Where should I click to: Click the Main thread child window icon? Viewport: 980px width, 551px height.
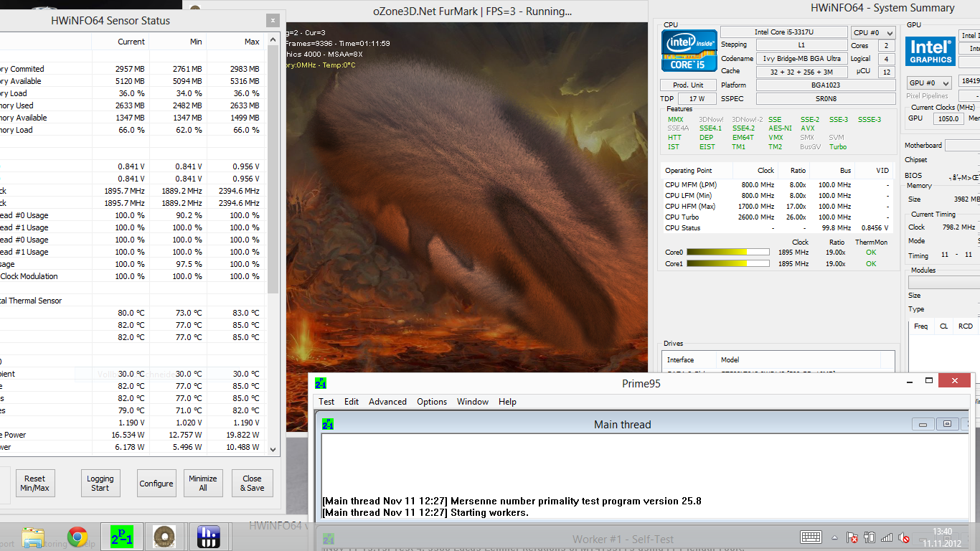(x=328, y=425)
